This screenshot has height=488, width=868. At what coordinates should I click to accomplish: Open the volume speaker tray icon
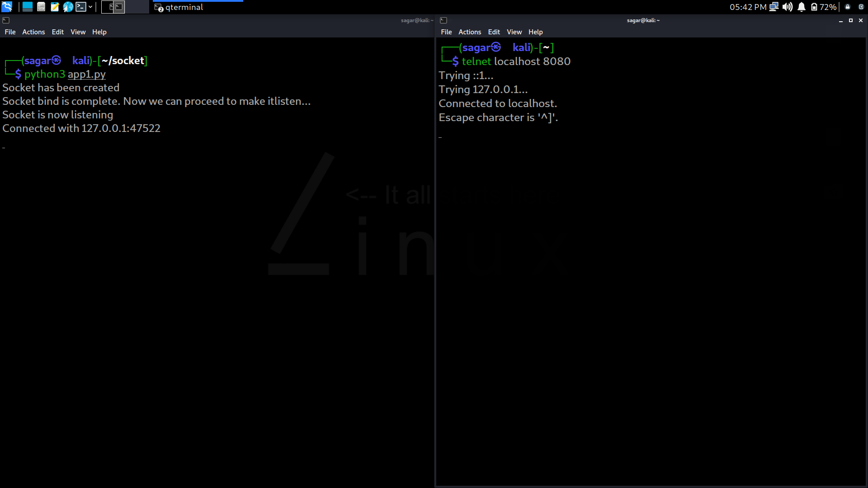(x=788, y=7)
